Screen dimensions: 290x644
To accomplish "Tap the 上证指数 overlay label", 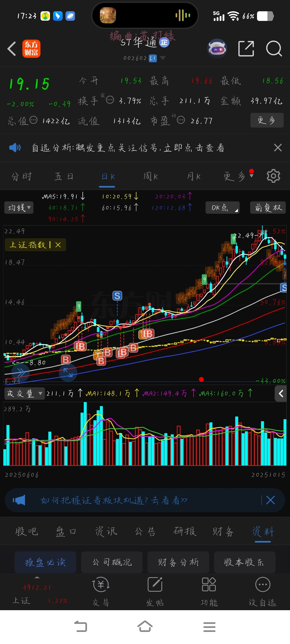I will coord(28,245).
